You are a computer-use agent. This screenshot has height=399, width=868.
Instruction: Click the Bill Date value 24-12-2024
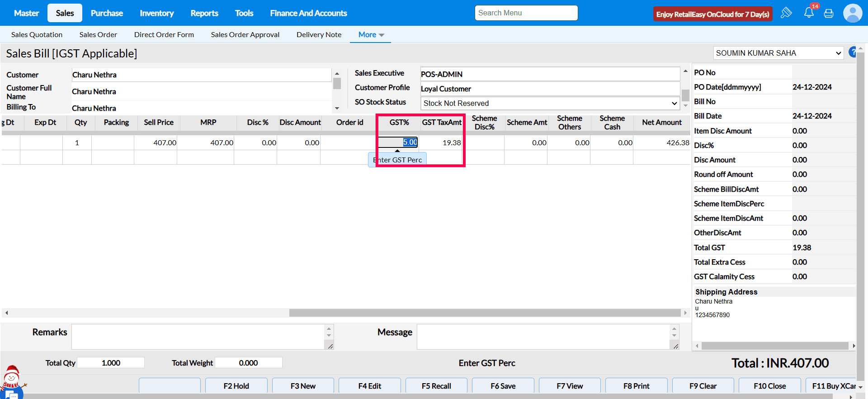pos(812,116)
